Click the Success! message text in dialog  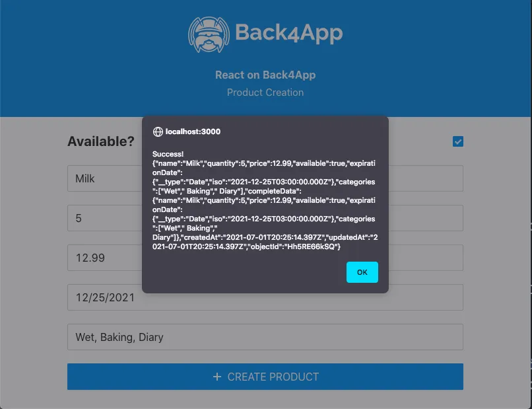coord(168,154)
